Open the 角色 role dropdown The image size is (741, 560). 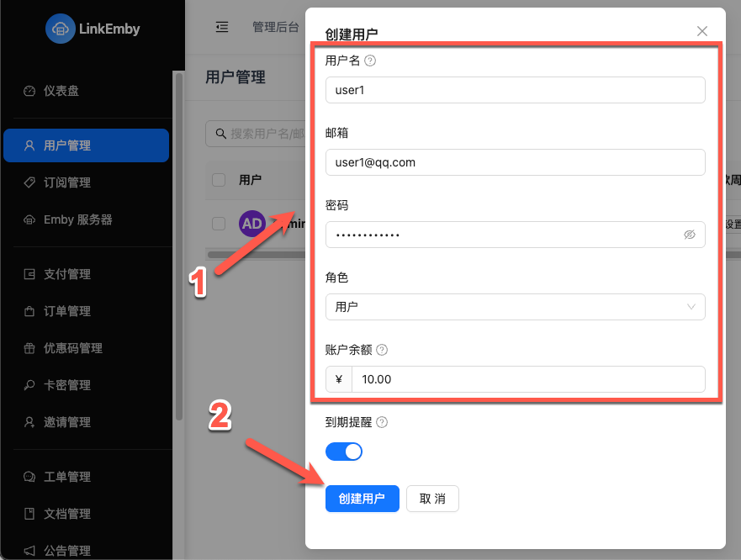coord(515,307)
